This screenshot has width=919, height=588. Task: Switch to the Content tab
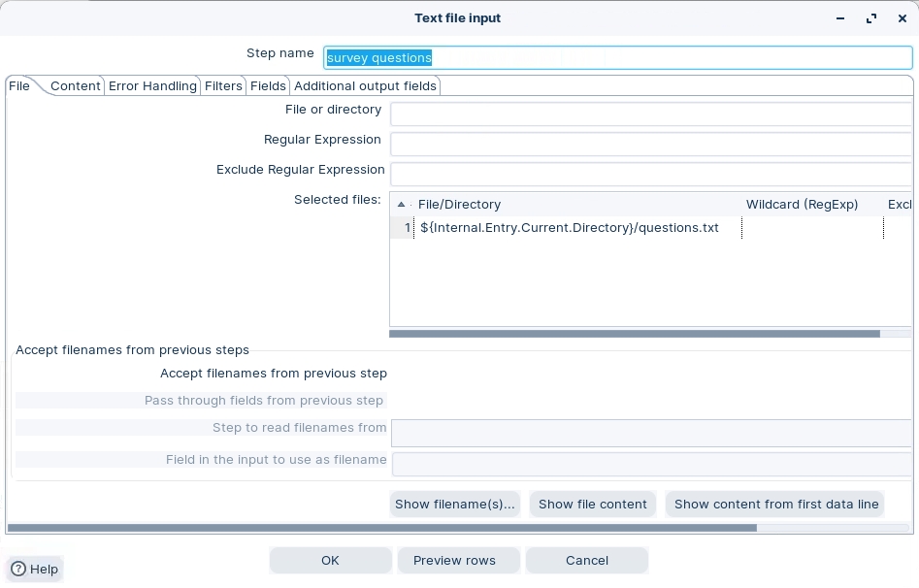[x=76, y=86]
